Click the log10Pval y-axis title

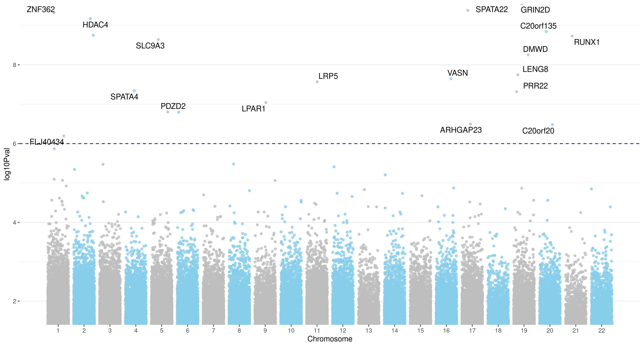click(7, 164)
